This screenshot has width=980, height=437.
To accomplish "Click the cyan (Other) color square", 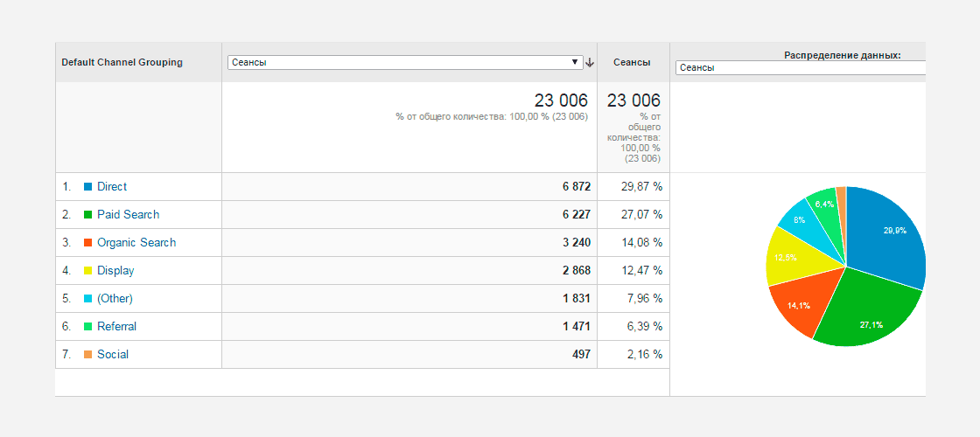I will pyautogui.click(x=88, y=299).
